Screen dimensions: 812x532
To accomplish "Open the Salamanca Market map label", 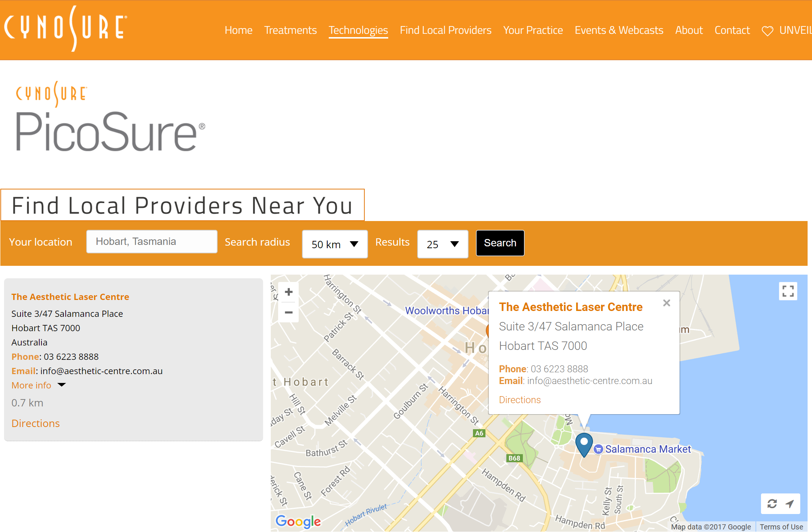I will click(648, 449).
